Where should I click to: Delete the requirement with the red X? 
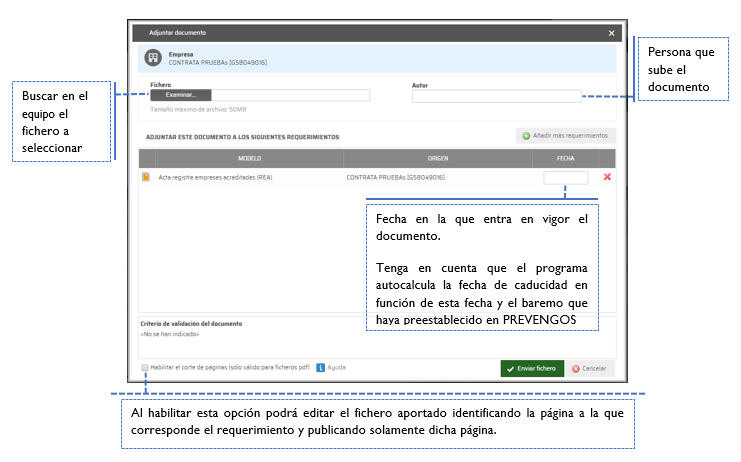pos(607,177)
